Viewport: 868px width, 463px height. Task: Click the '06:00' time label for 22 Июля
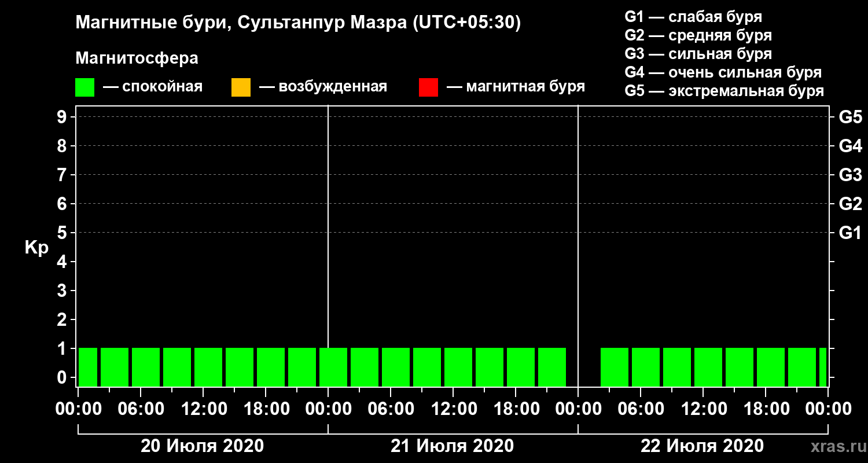641,409
